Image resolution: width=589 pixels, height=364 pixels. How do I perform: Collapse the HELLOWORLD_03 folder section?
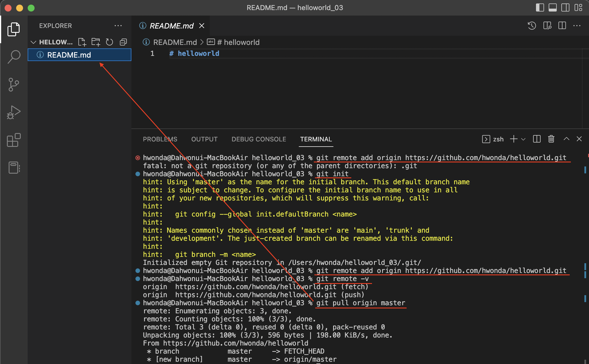(x=33, y=42)
